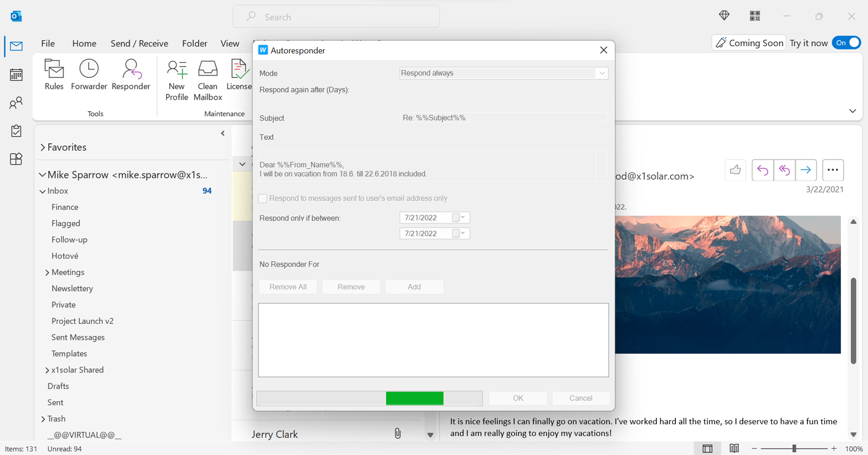
Task: Click the Add button
Action: [414, 287]
